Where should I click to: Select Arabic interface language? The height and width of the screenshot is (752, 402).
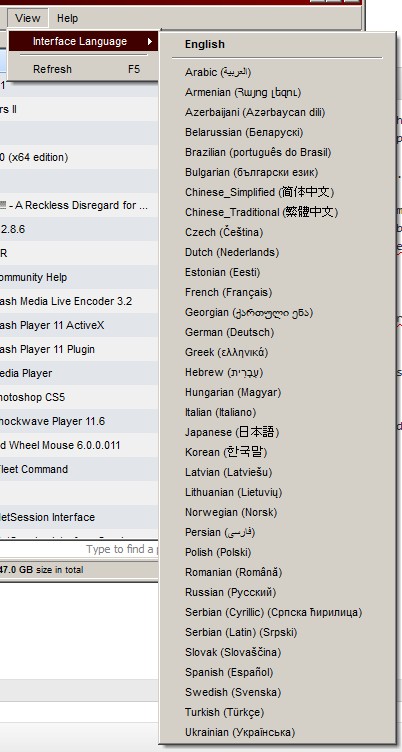277,72
